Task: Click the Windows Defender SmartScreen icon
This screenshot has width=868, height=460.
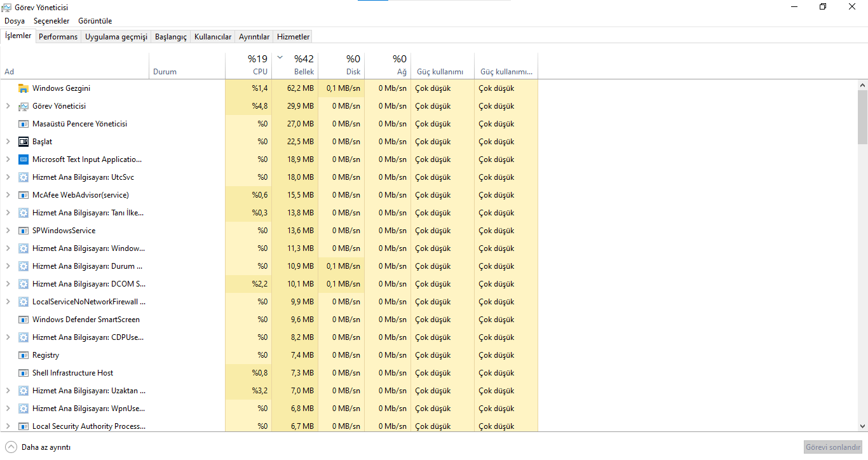Action: [x=24, y=320]
